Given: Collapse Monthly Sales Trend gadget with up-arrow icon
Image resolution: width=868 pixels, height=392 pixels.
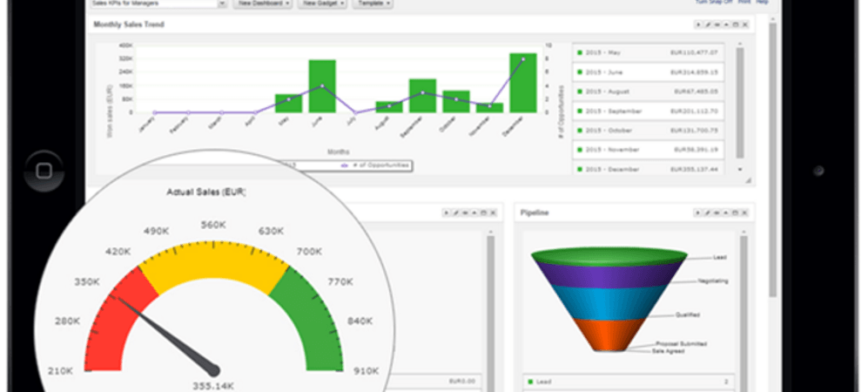Looking at the screenshot, I should (x=726, y=24).
